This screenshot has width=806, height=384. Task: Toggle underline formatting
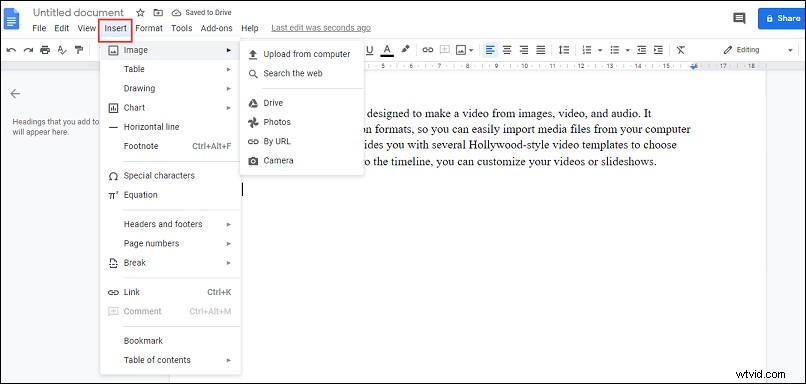point(369,50)
